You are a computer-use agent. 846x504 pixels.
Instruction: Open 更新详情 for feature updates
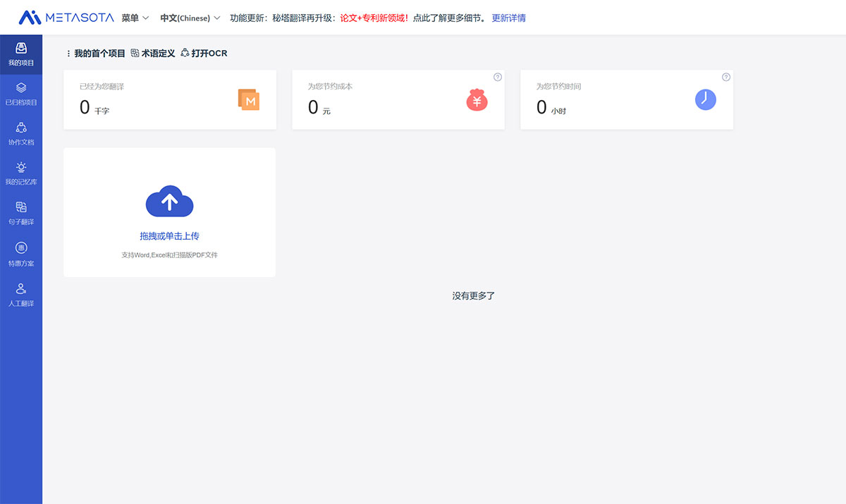point(508,17)
